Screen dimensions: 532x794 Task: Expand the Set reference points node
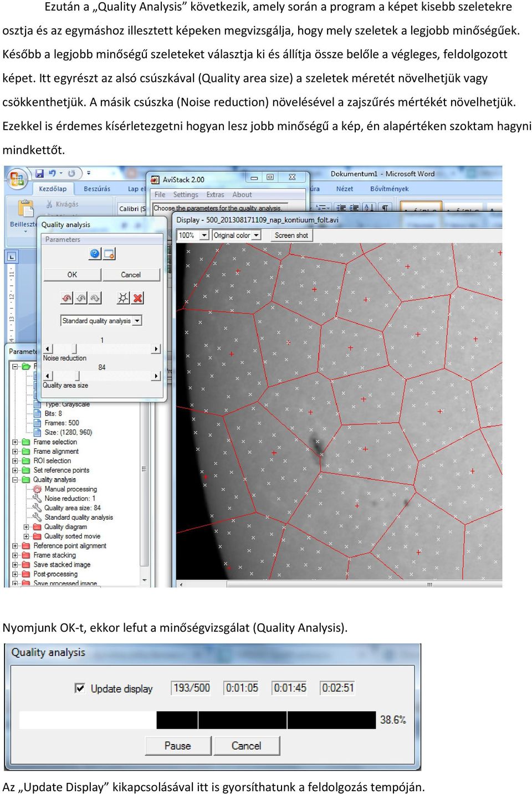pos(15,470)
